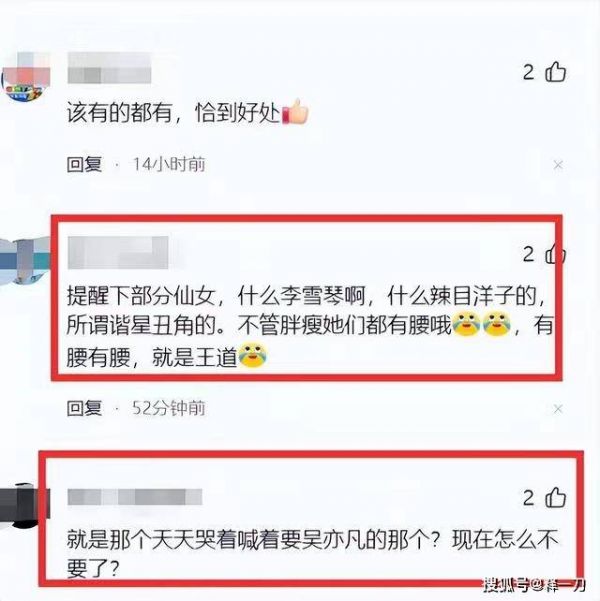This screenshot has width=600, height=601.
Task: Open the avatar of the 李雪琴 commenter
Action: coord(24,261)
